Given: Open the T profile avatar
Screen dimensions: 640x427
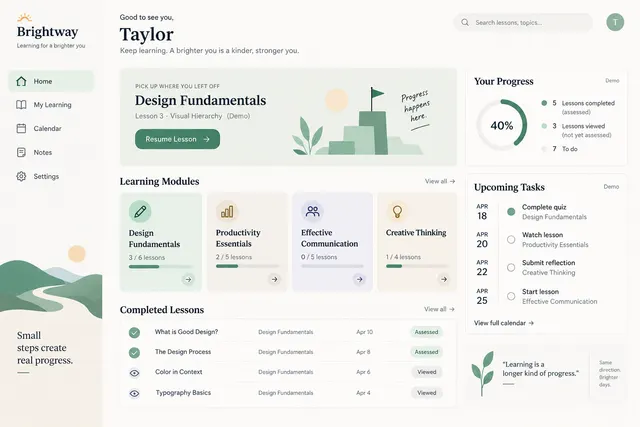Looking at the screenshot, I should [615, 22].
